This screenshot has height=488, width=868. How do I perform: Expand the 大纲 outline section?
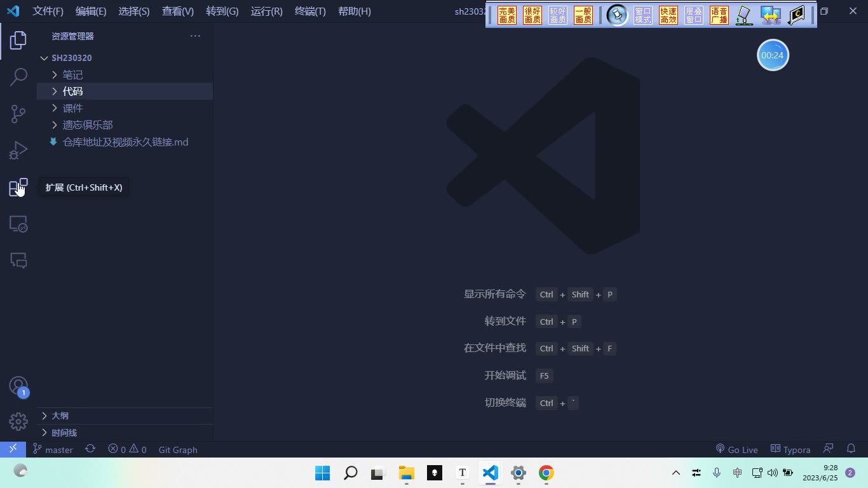[125, 416]
